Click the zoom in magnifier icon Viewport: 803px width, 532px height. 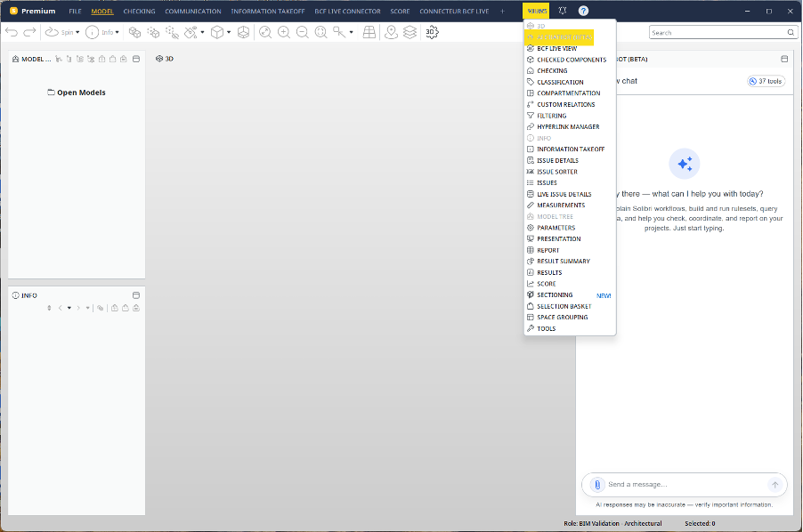tap(284, 32)
